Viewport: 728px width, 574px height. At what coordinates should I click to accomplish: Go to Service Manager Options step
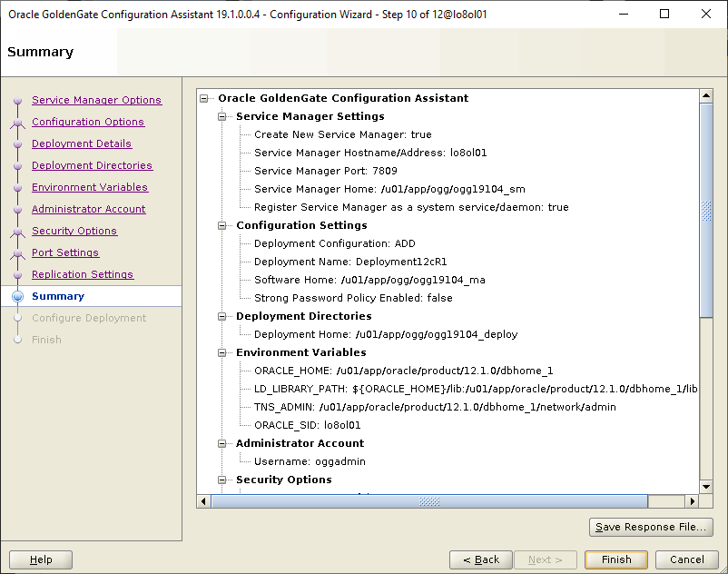tap(96, 100)
